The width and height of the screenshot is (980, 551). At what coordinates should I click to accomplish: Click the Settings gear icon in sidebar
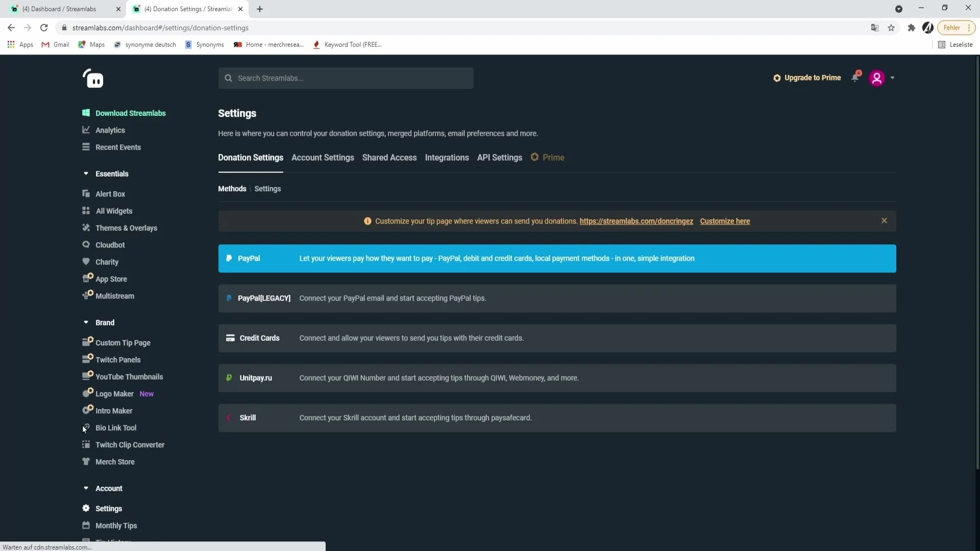[86, 508]
